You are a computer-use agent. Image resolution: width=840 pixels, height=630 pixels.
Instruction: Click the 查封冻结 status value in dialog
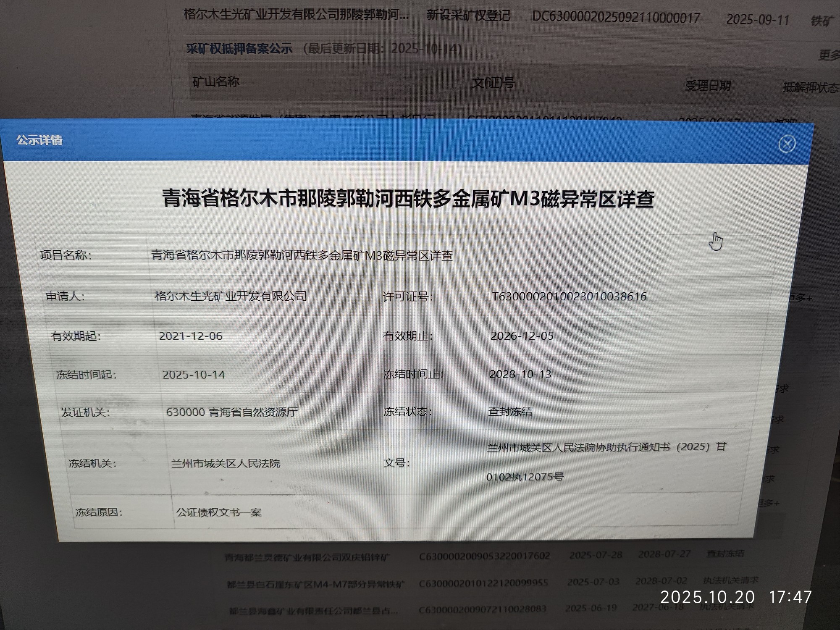pyautogui.click(x=510, y=411)
